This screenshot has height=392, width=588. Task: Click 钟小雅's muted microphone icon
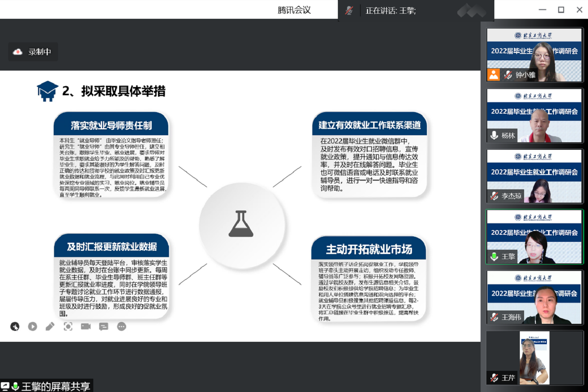[x=508, y=75]
